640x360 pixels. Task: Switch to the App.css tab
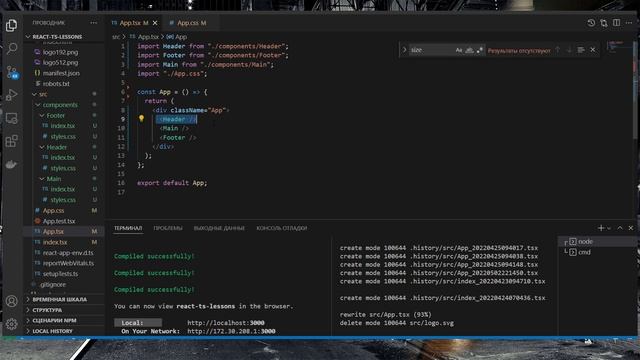(190, 23)
